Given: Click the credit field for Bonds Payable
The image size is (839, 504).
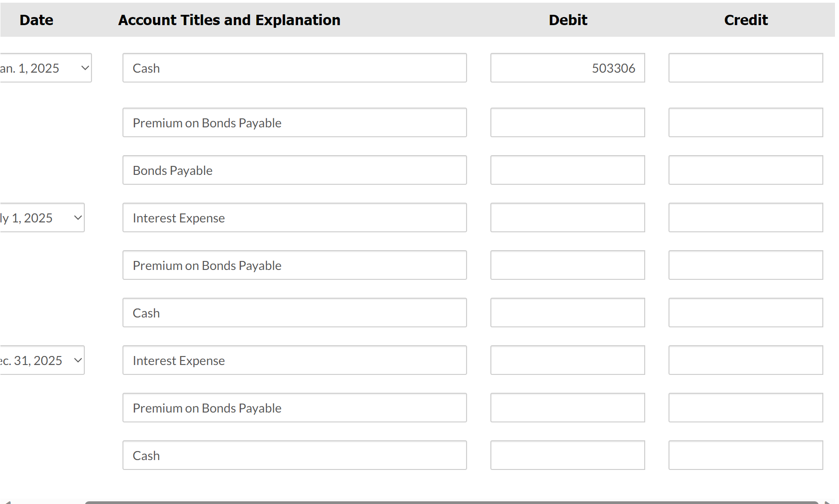Looking at the screenshot, I should coord(746,170).
